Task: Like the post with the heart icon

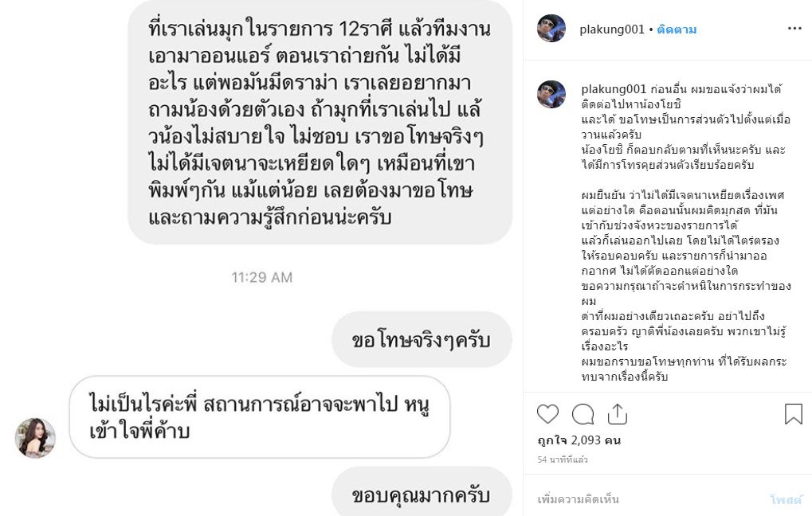Action: point(547,414)
